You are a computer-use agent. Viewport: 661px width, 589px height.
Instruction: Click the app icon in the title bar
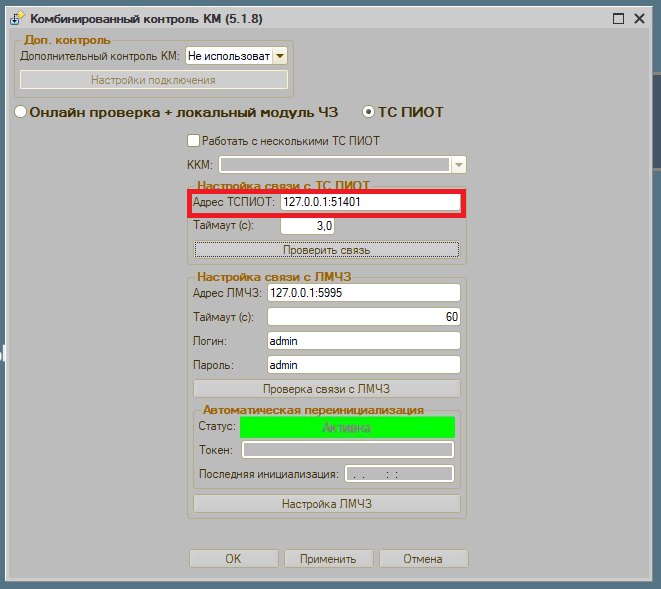[x=17, y=19]
